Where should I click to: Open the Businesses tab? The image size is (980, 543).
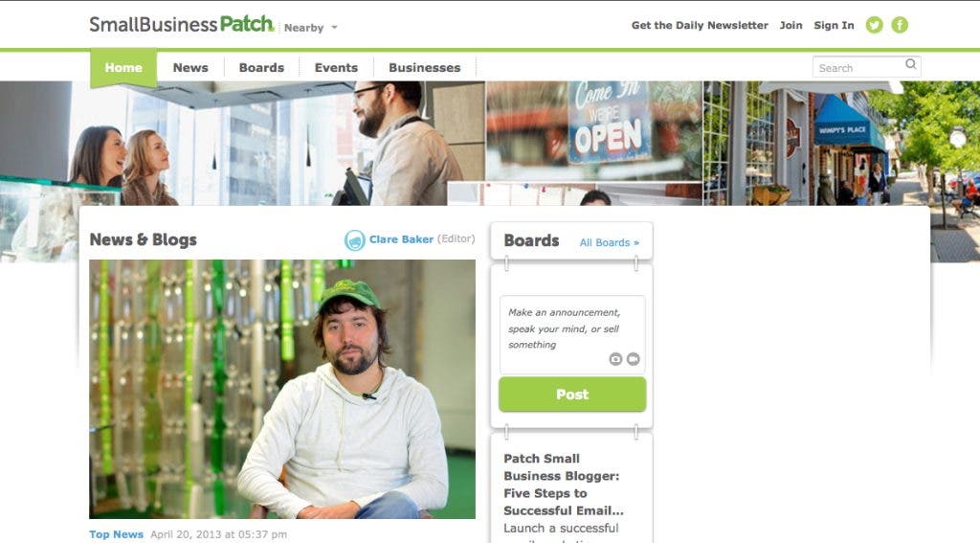coord(424,68)
